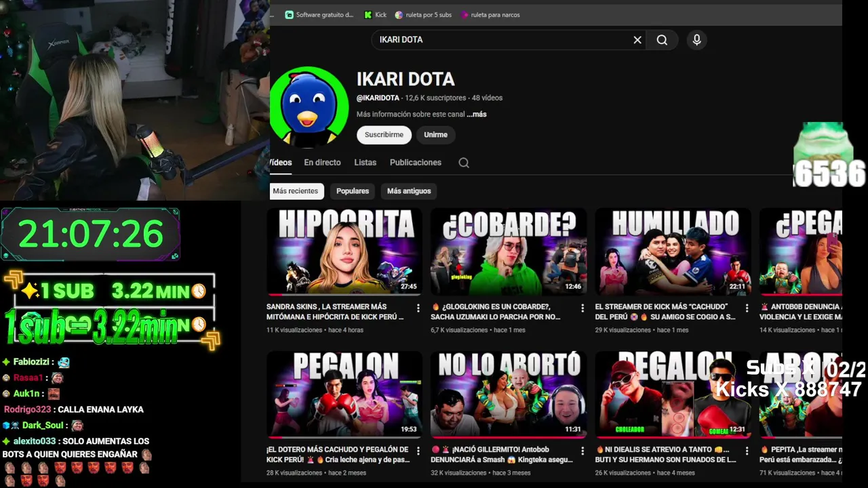Open Ni Dealis se atrevio title
868x488 pixels.
tap(665, 455)
